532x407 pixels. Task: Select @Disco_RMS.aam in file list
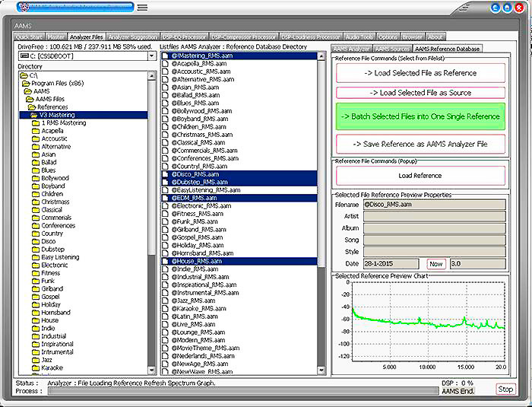coord(239,174)
